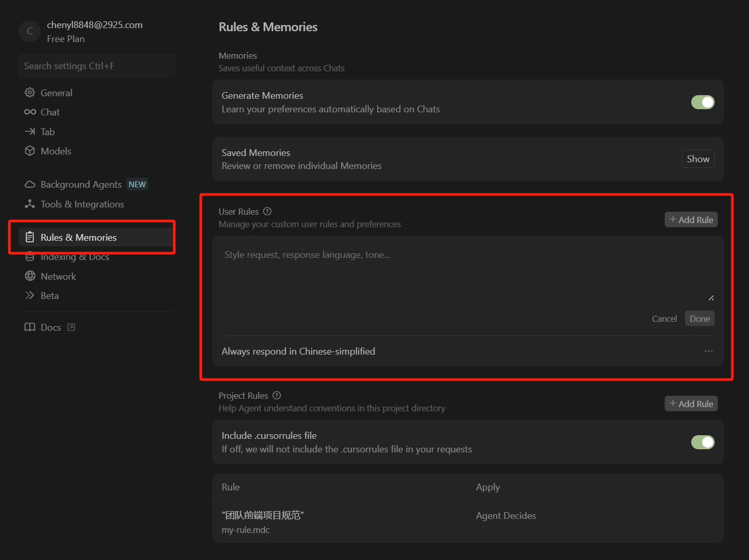Click the General gear icon in sidebar
749x560 pixels.
coord(30,93)
